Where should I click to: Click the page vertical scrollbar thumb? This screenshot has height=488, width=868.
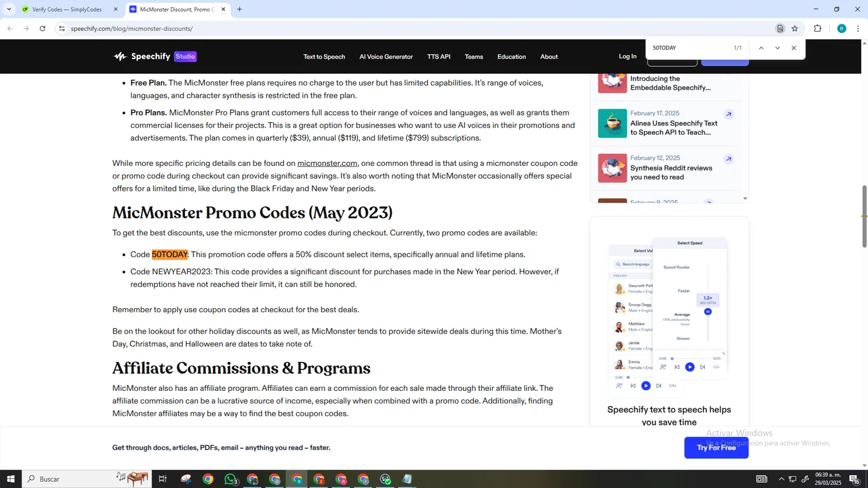(x=865, y=216)
